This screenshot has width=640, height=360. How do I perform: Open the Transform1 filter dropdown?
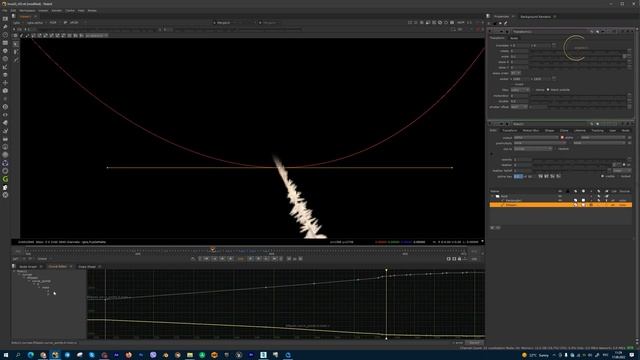[x=520, y=90]
